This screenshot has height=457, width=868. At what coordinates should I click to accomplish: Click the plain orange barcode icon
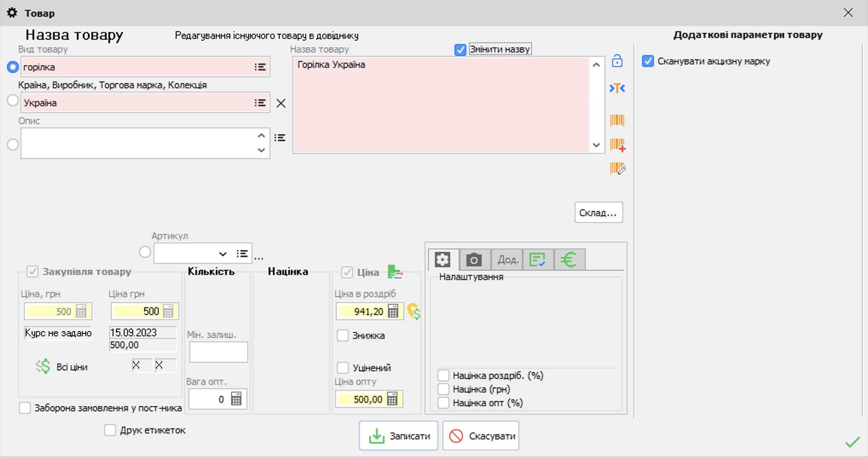[x=617, y=120]
